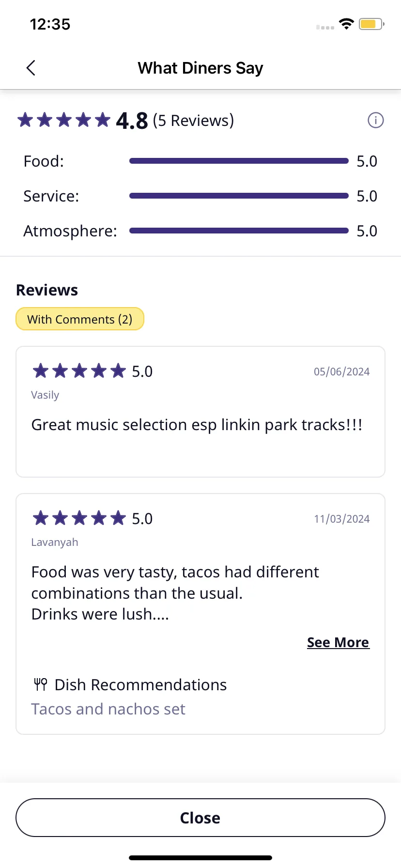
Task: Tap the fork and spoon dish icon
Action: pos(41,684)
